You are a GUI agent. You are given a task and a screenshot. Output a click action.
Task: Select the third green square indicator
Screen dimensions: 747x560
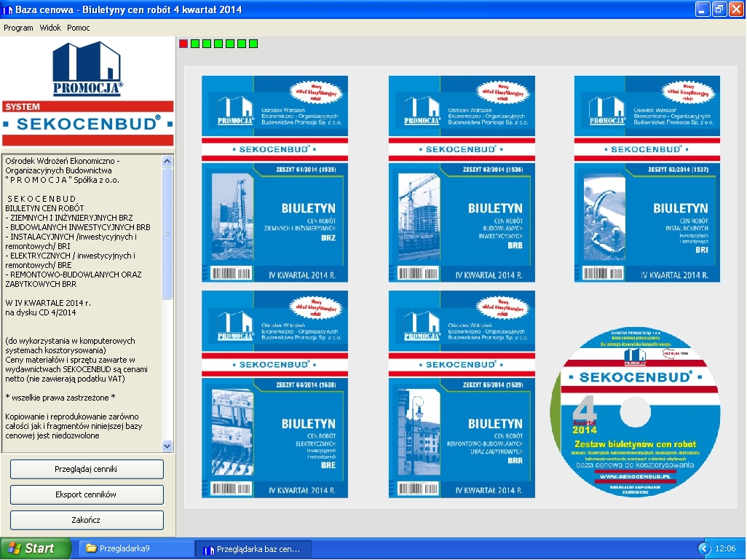(x=218, y=44)
